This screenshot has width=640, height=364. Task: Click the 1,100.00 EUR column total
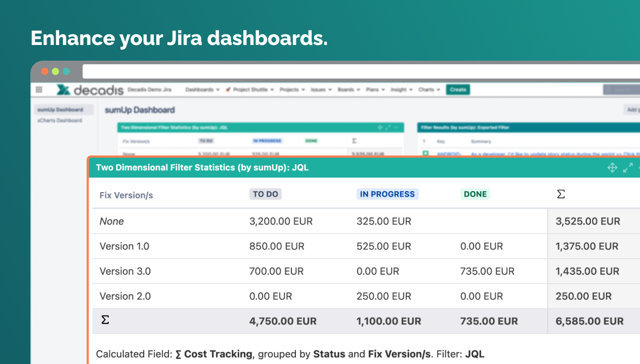(389, 321)
